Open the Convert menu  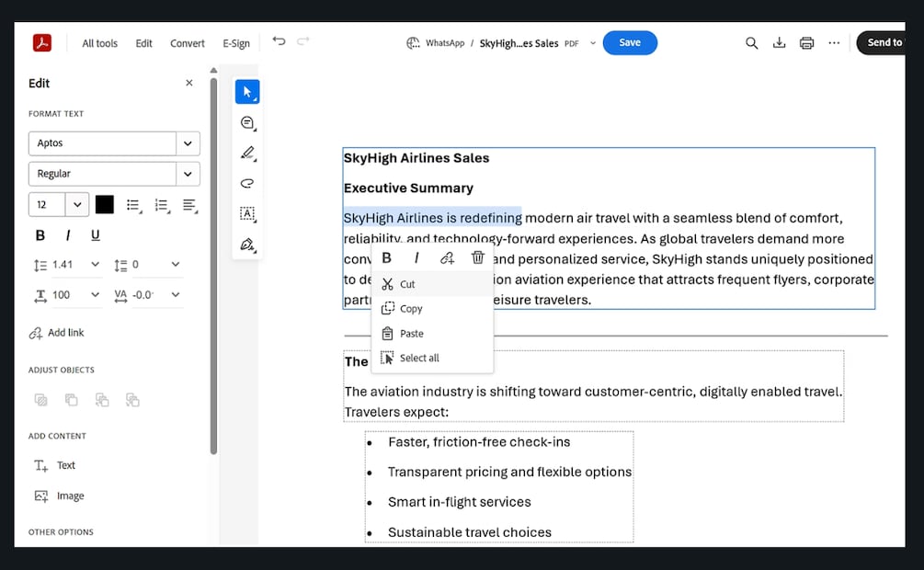click(188, 43)
